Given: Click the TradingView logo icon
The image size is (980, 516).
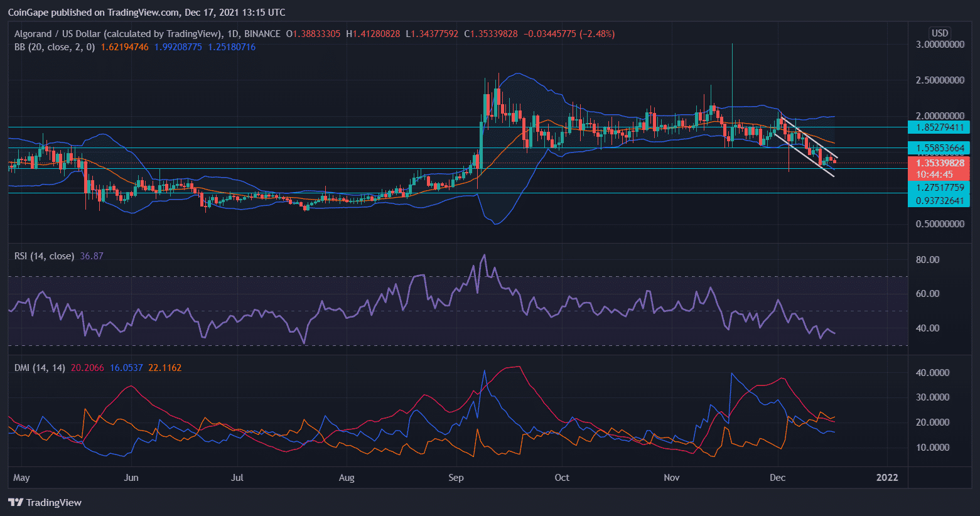Looking at the screenshot, I should pyautogui.click(x=16, y=502).
